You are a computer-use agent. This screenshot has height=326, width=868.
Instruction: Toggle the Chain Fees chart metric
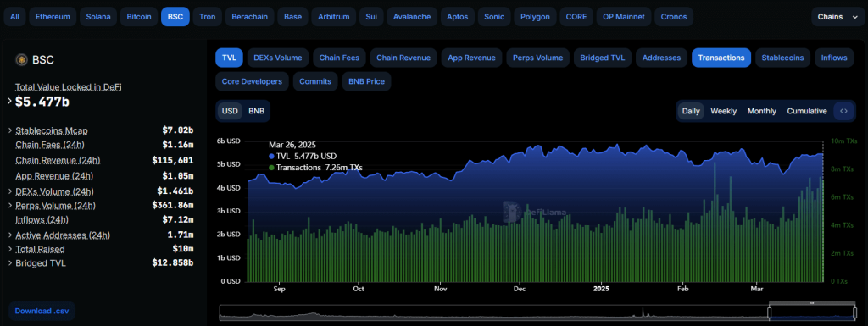coord(339,58)
